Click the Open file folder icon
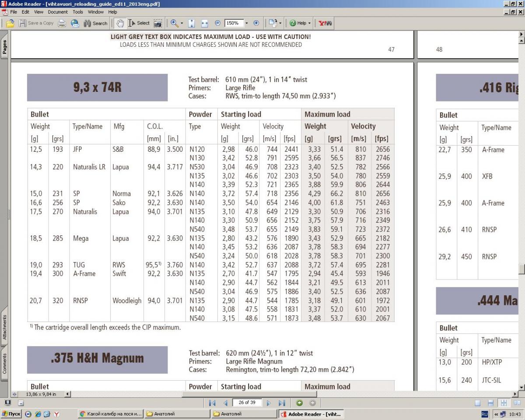 pyautogui.click(x=9, y=23)
